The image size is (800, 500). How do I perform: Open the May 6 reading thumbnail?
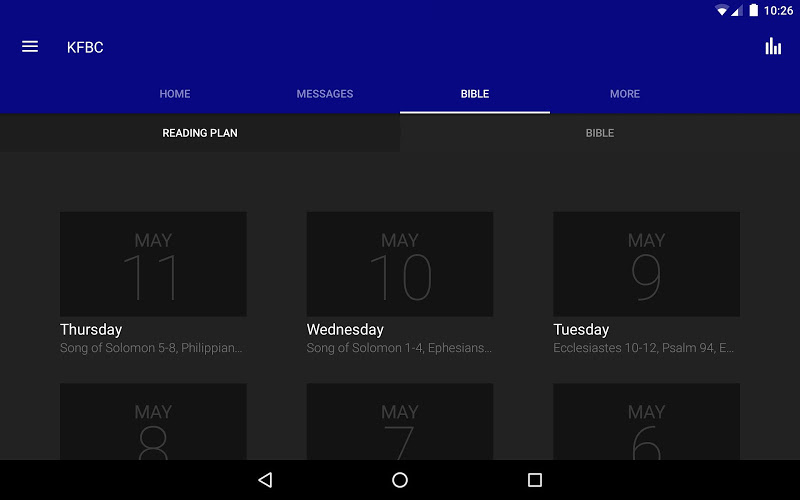tap(646, 422)
